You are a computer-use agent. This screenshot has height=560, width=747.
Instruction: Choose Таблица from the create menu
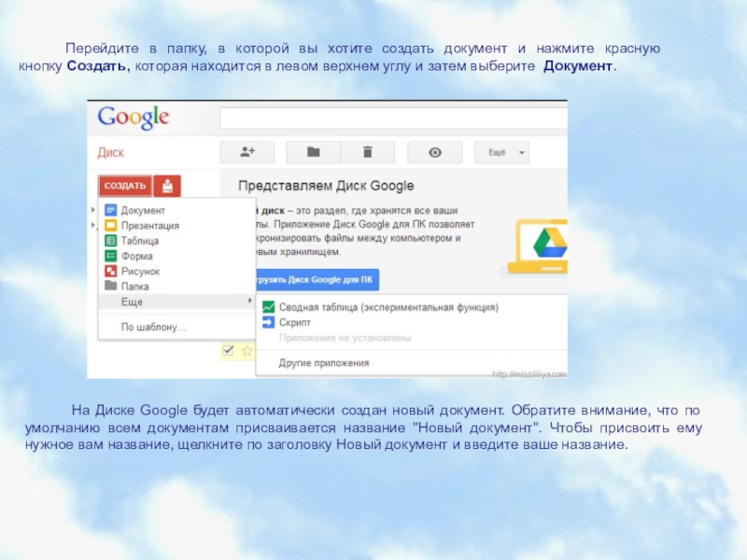coord(176,241)
